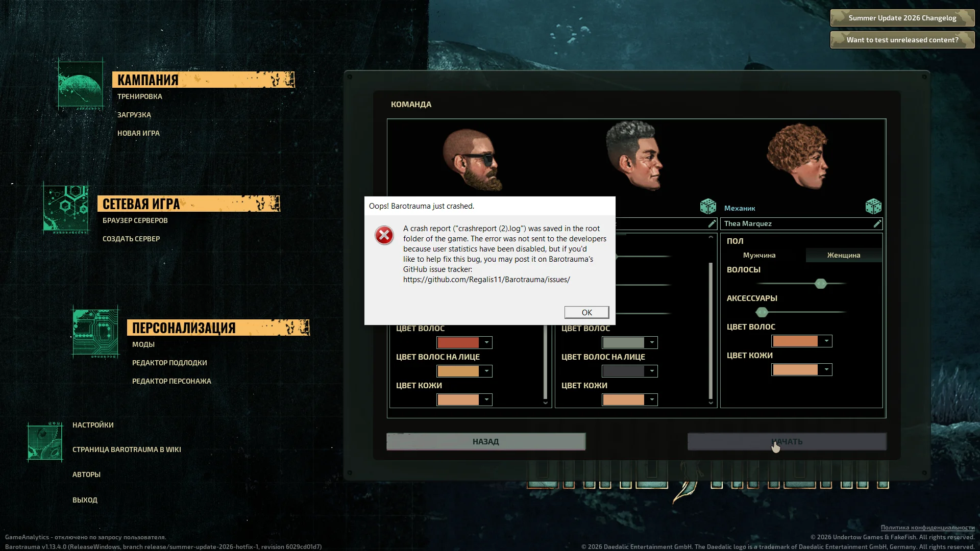Open МОДЫ menu entry
Screen dimensions: 980x551
coord(143,344)
